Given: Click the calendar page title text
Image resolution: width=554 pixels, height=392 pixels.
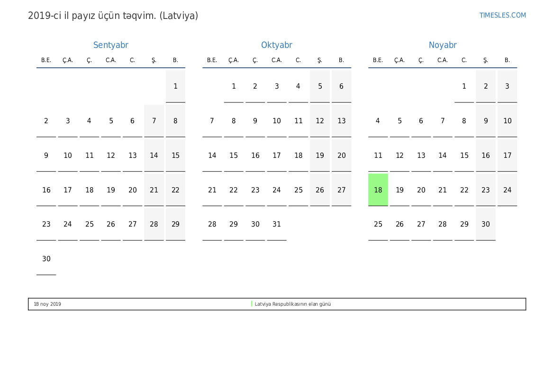Looking at the screenshot, I should point(113,16).
